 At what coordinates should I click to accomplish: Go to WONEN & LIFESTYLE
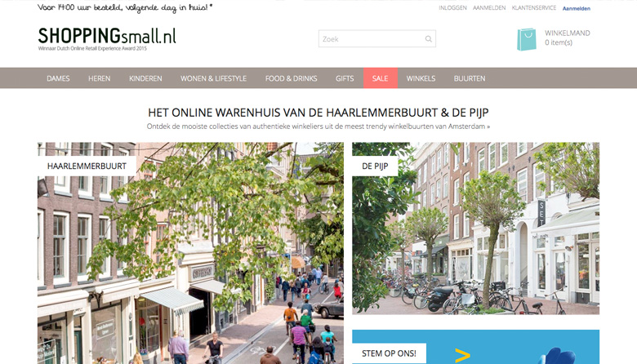click(214, 78)
